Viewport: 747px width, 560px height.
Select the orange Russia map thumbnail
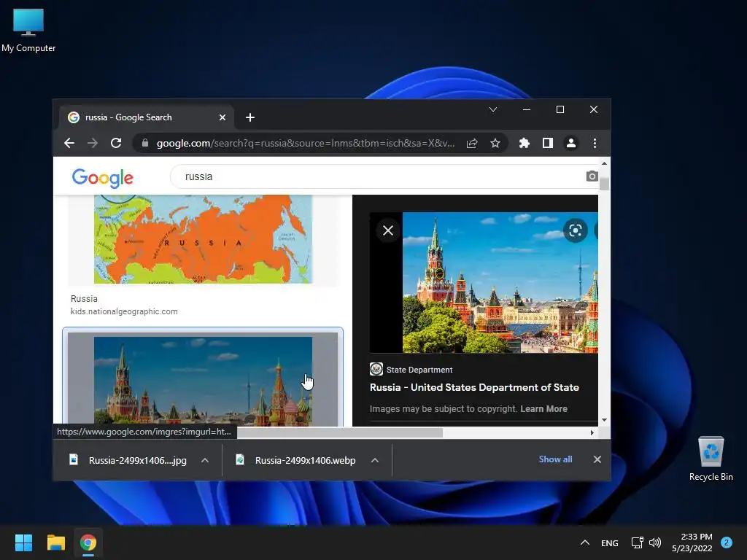pos(203,239)
